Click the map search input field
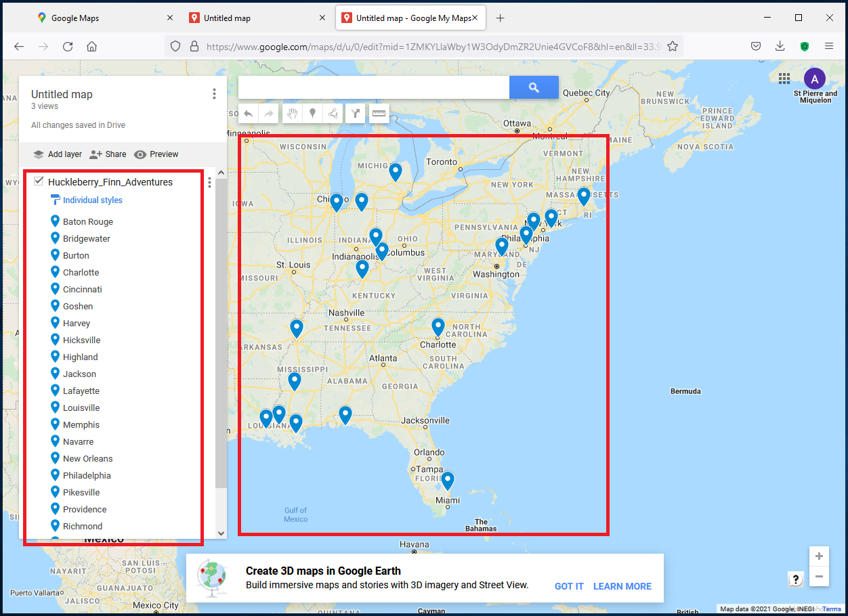 pyautogui.click(x=374, y=87)
